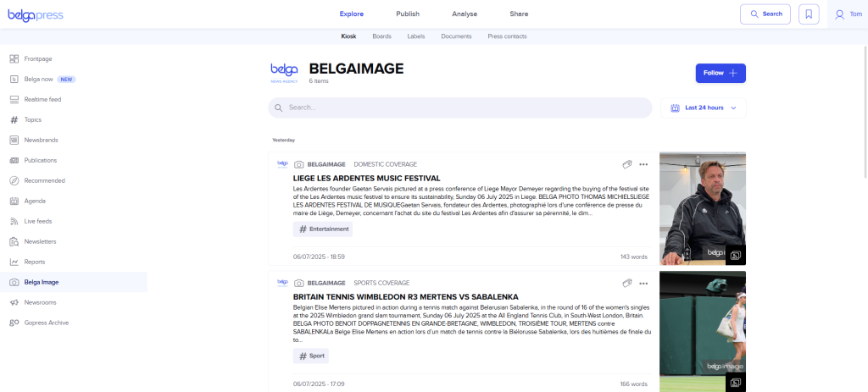Image resolution: width=868 pixels, height=392 pixels.
Task: Click the Belga News Agency logo beside title
Action: [x=284, y=73]
